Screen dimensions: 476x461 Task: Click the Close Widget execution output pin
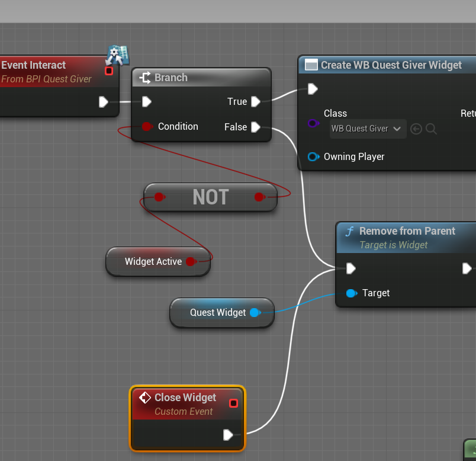click(228, 434)
